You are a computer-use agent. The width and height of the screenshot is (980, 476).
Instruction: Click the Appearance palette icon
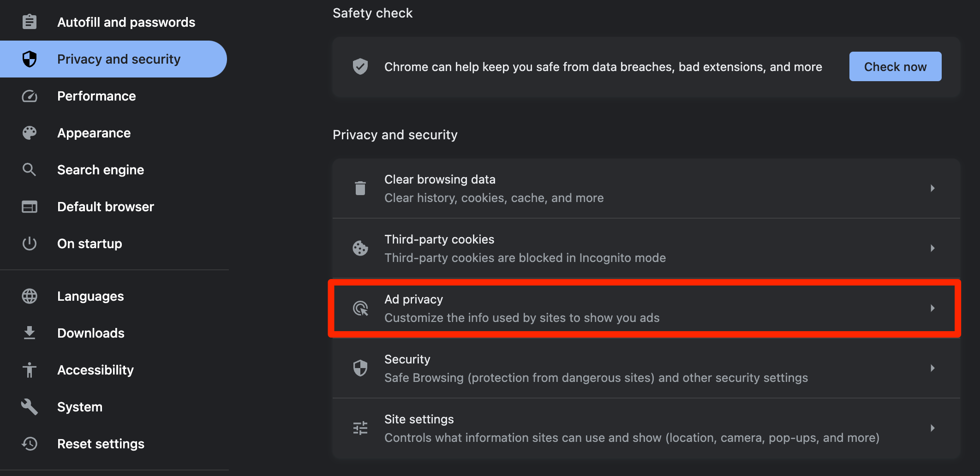[x=30, y=133]
